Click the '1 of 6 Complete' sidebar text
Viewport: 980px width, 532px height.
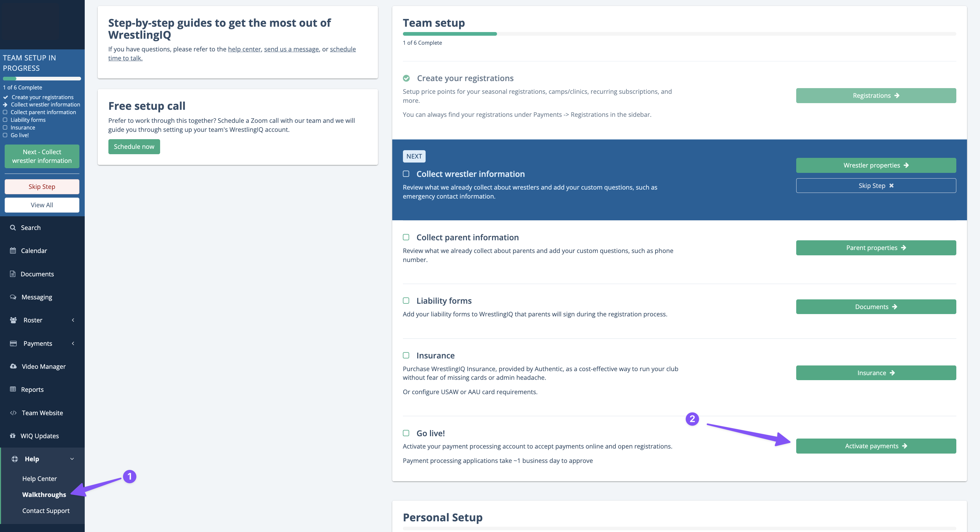click(x=22, y=87)
